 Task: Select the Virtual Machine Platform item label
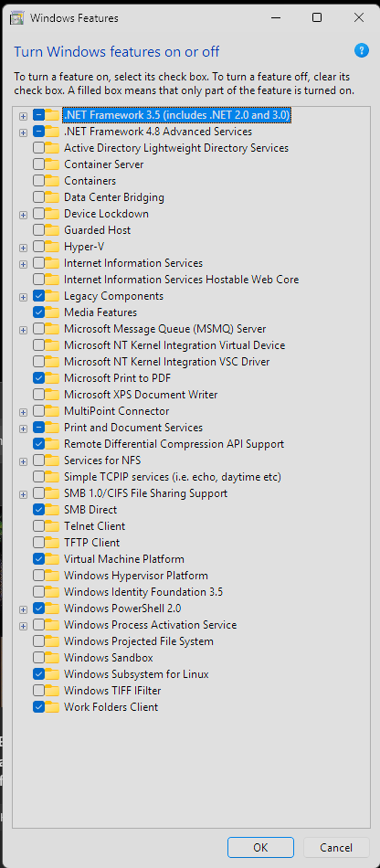tap(124, 559)
